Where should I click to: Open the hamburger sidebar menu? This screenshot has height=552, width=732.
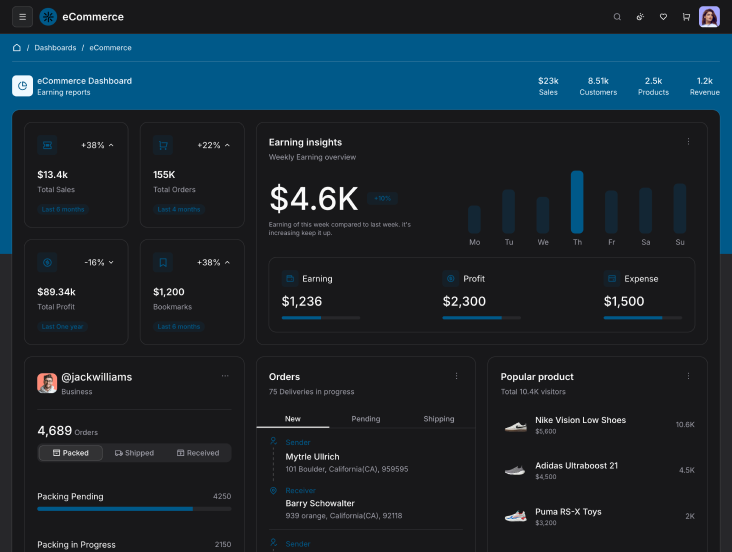point(22,17)
